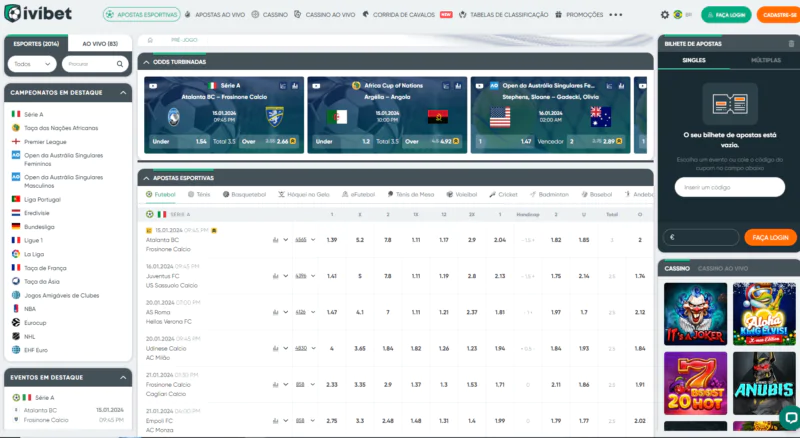Open Jogos Amigáveis de Clubes link
This screenshot has width=800, height=438.
61,295
